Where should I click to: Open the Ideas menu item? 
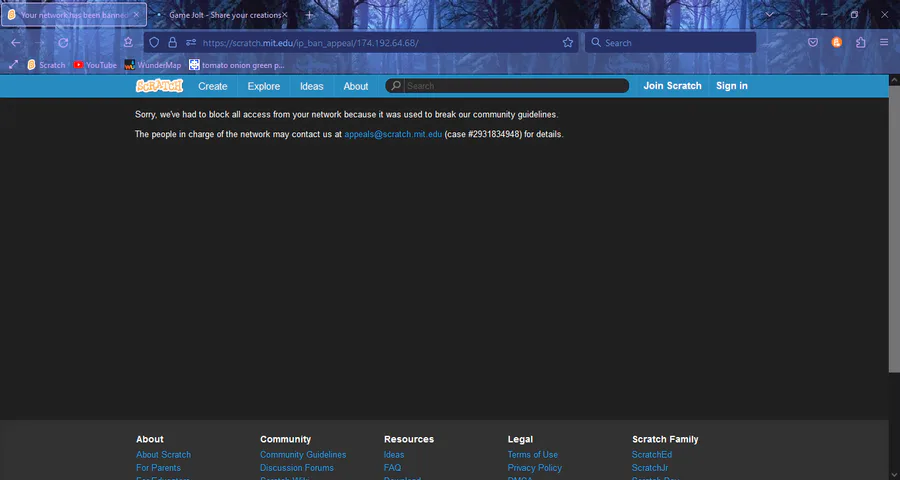pos(312,86)
